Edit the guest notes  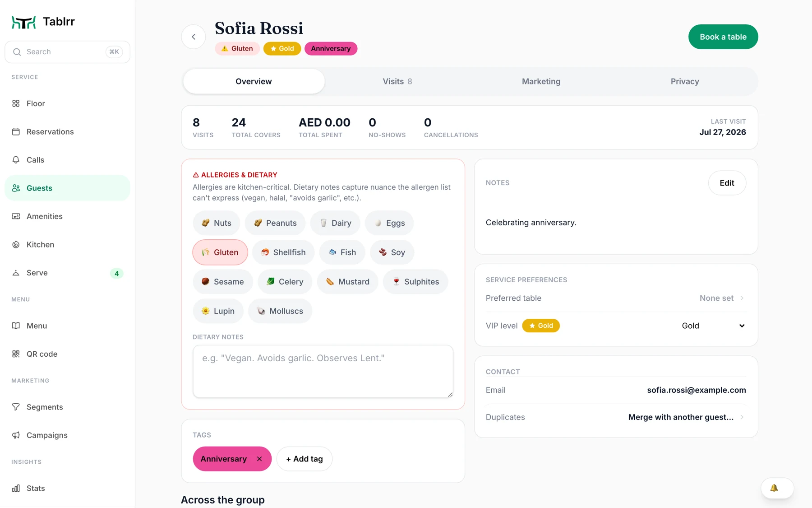727,183
